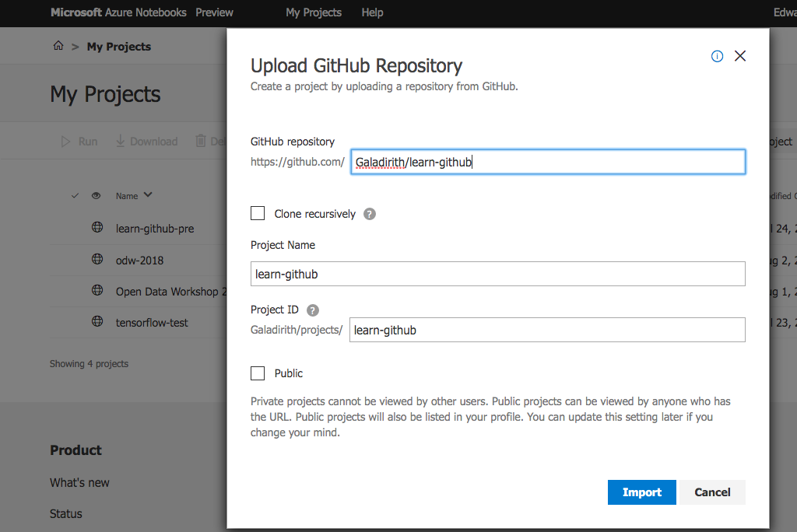The height and width of the screenshot is (532, 797).
Task: Click the home icon in the breadcrumb
Action: coord(58,46)
